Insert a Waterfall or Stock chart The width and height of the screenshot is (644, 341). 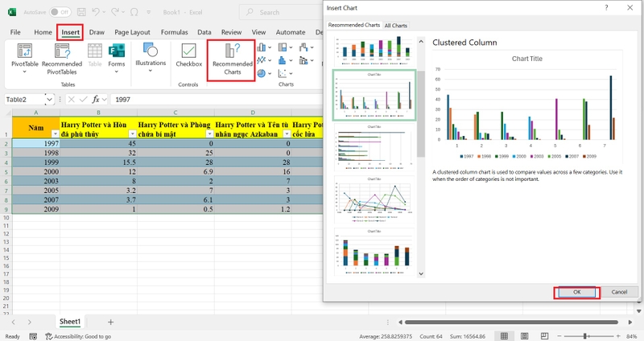coord(307,47)
